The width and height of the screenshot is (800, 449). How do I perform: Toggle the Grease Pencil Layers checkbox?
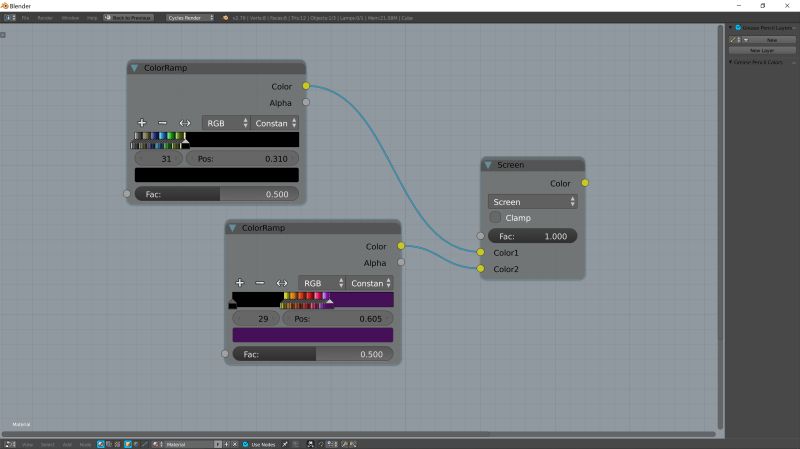point(738,28)
